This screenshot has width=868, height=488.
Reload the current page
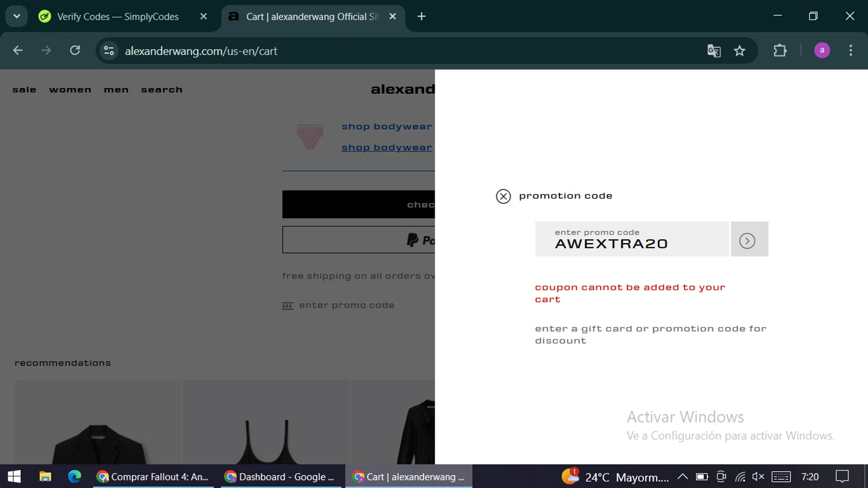tap(75, 50)
